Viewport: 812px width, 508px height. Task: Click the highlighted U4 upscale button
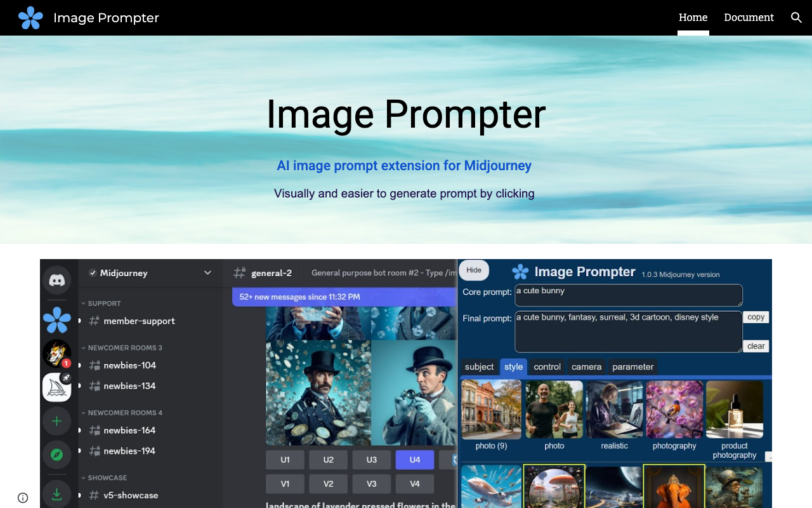point(415,460)
